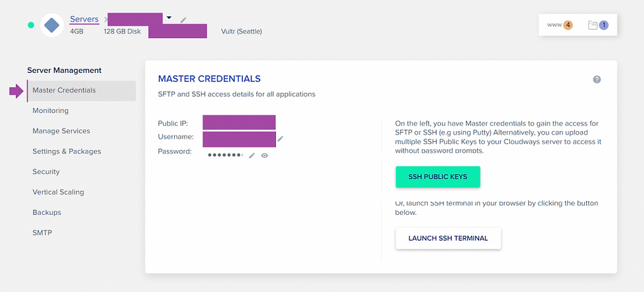Open Vertical Scaling options
The image size is (644, 292).
click(58, 192)
